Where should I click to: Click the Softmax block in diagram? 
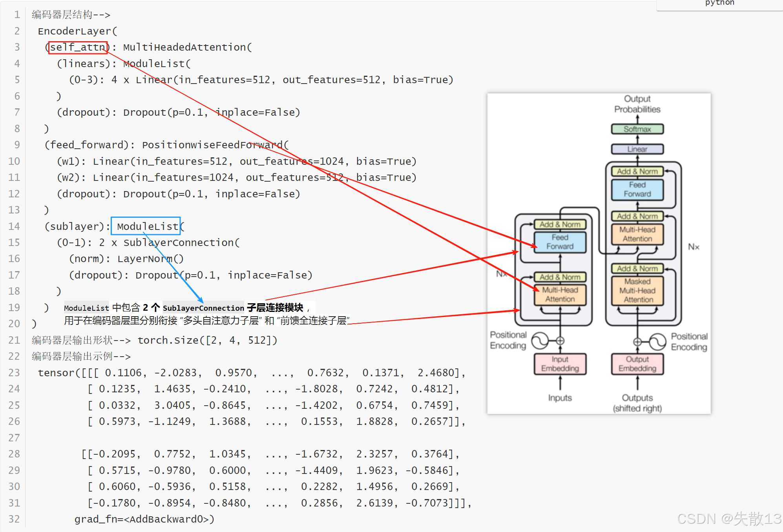[637, 129]
